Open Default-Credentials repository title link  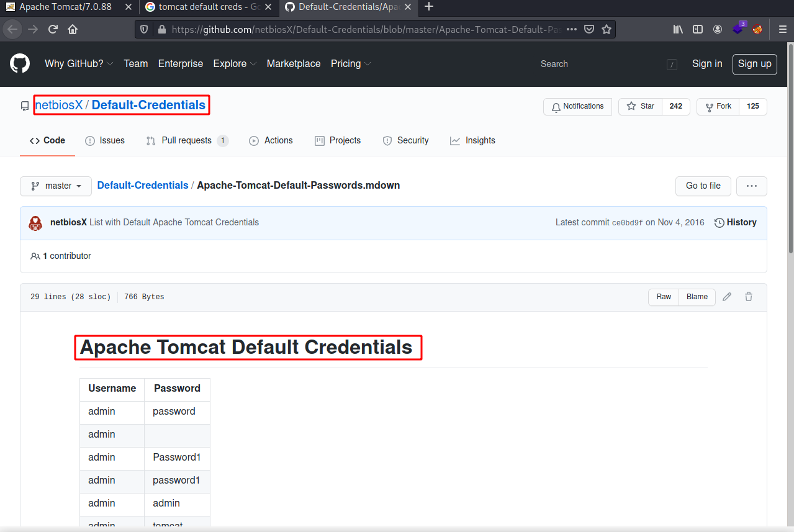tap(148, 105)
